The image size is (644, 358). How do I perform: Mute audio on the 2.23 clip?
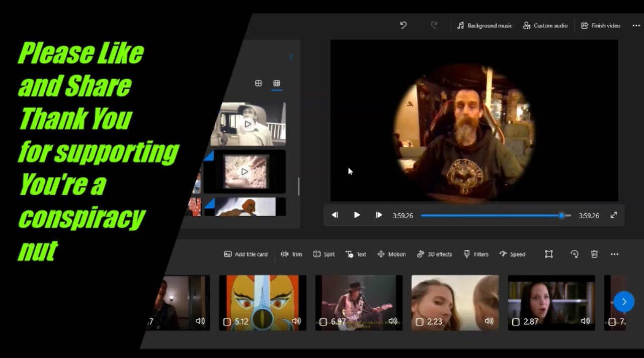[x=489, y=321]
